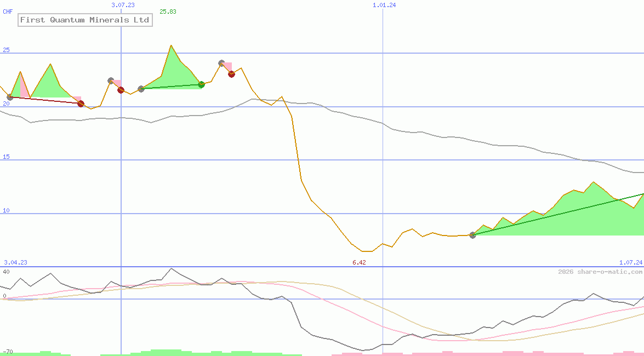Select the gray swing marker at the 25.83 peak
The height and width of the screenshot is (356, 644).
[221, 63]
